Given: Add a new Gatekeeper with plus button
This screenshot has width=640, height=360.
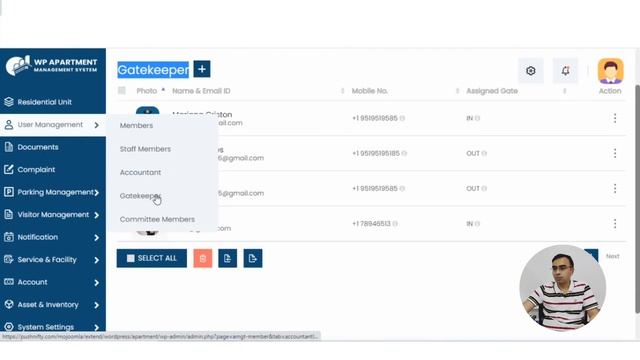Looking at the screenshot, I should pos(202,69).
